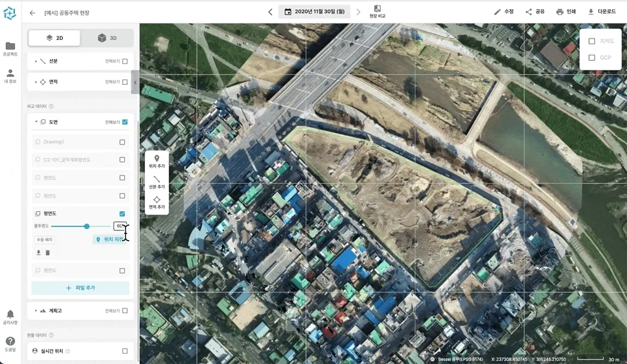This screenshot has height=364, width=627.
Task: Select the Drawing1 row
Action: coord(80,142)
